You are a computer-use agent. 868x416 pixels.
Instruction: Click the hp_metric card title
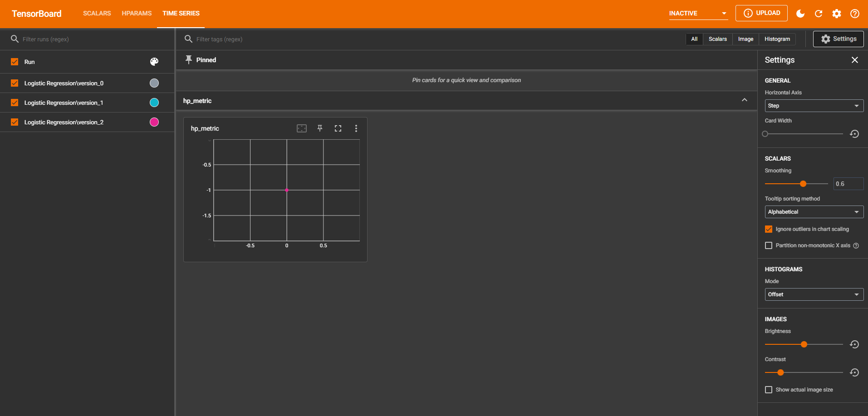[x=205, y=128]
